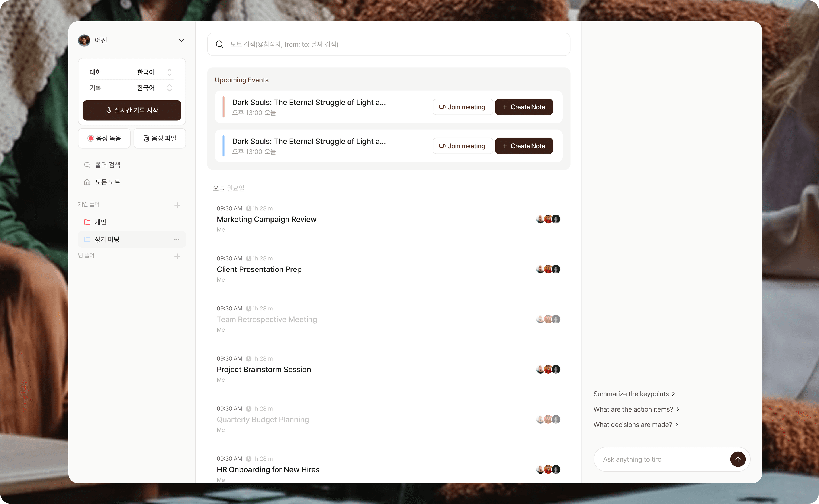
Task: Click the user avatar next to 어진
Action: (84, 40)
